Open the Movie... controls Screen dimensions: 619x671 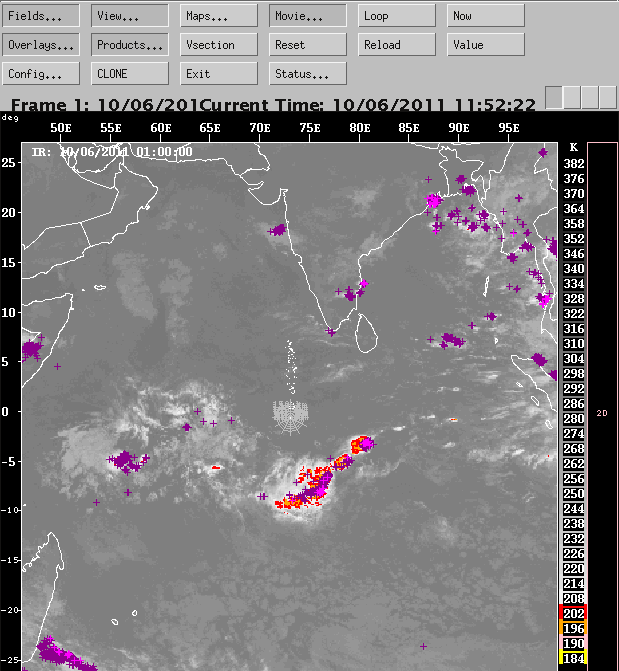click(x=308, y=16)
